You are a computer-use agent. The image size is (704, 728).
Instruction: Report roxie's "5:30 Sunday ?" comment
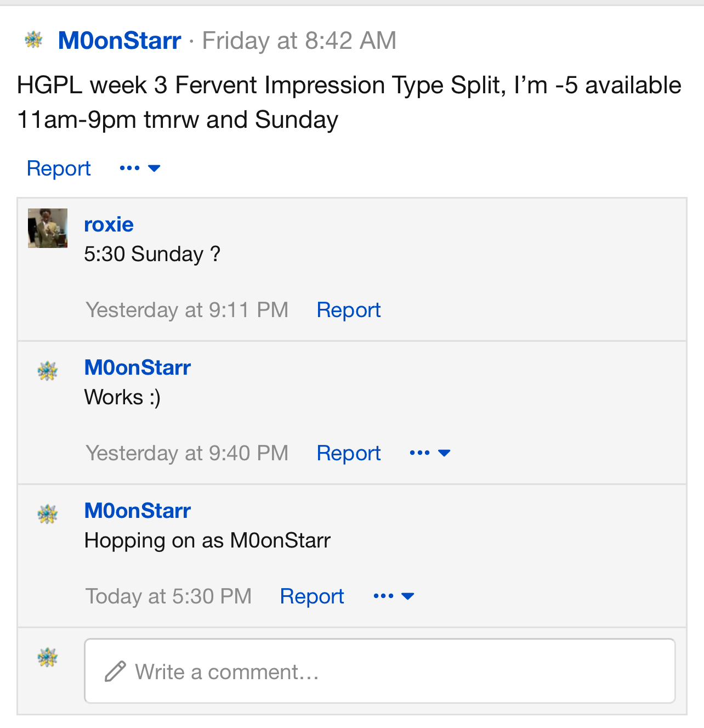349,310
